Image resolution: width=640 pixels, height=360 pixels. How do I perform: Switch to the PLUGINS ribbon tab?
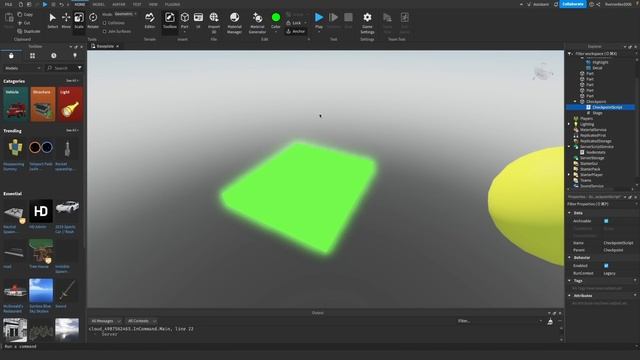pos(172,4)
